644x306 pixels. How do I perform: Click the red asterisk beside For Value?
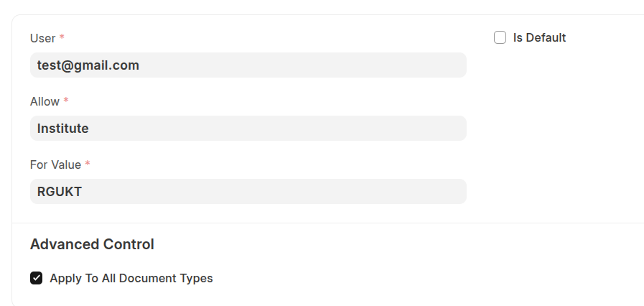pyautogui.click(x=88, y=164)
